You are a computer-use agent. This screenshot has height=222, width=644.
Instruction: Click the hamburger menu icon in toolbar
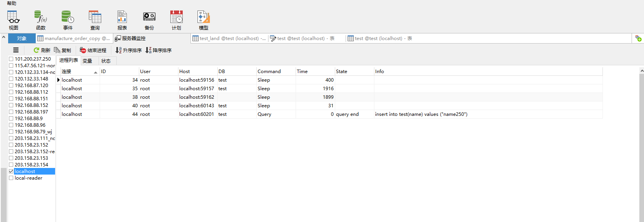(x=16, y=50)
